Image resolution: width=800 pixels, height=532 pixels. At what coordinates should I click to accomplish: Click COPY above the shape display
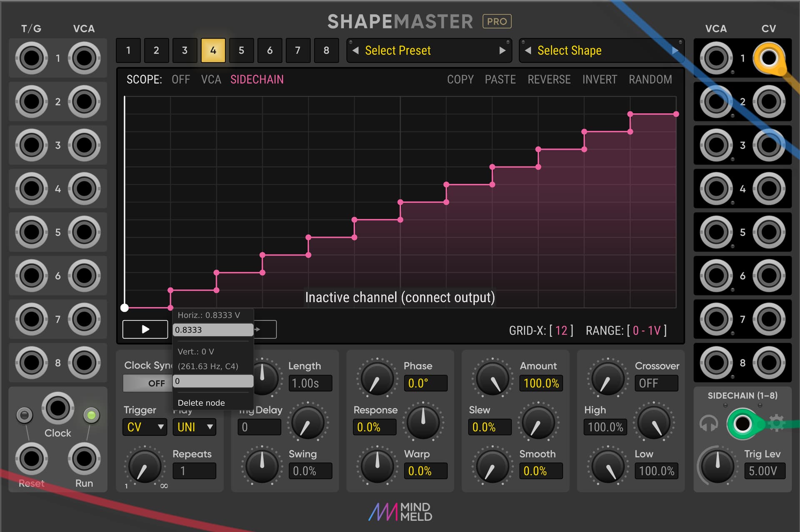tap(460, 80)
